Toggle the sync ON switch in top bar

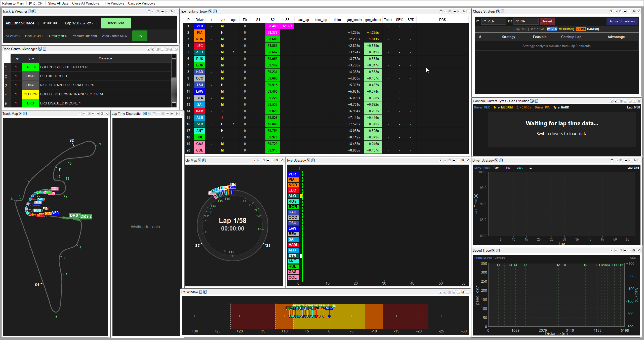coord(36,3)
